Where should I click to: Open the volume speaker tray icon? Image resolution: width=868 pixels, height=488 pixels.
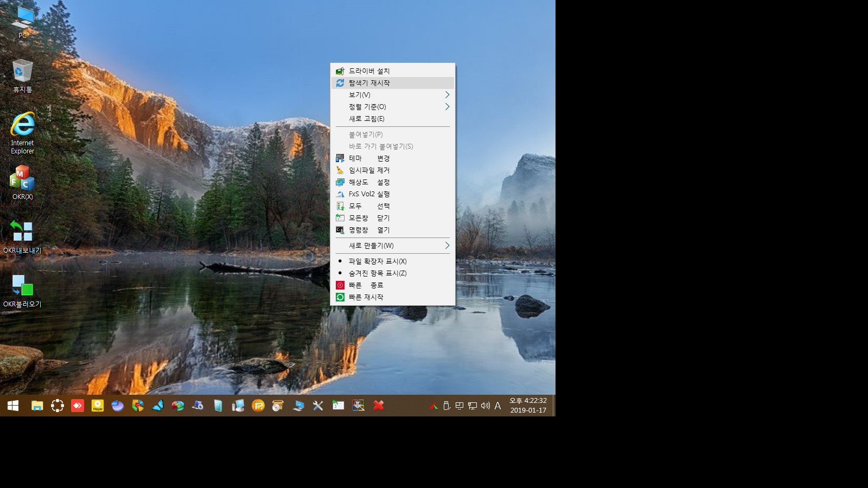(486, 406)
